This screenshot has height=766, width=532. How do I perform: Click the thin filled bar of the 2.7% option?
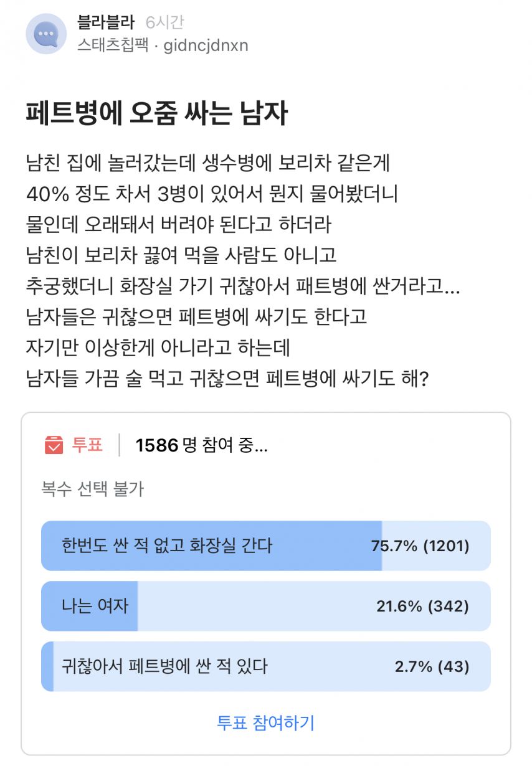click(47, 666)
